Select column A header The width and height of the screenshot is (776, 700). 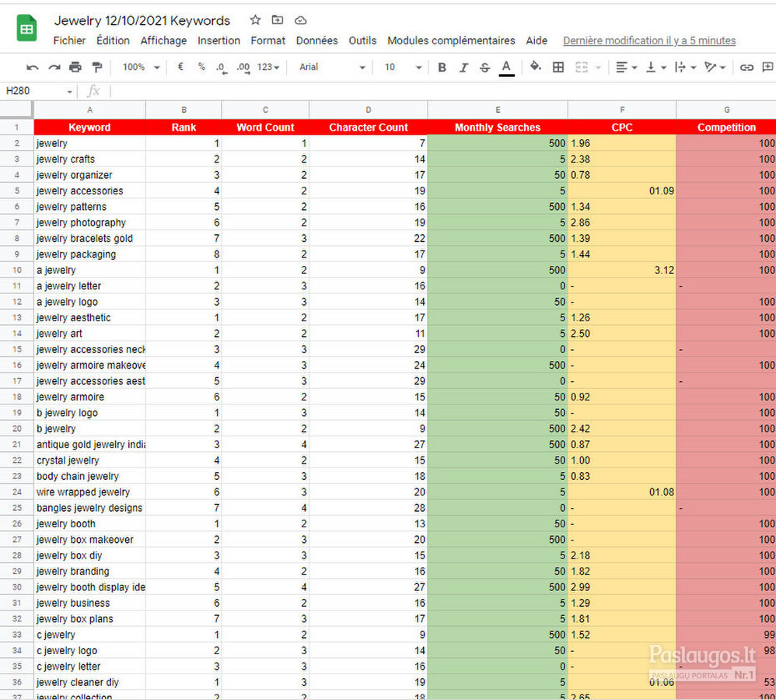point(89,110)
